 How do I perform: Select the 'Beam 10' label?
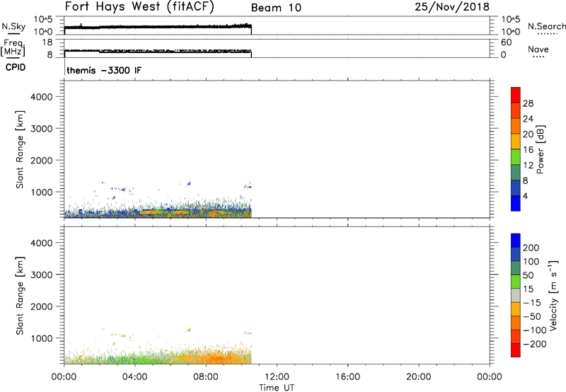click(x=276, y=8)
